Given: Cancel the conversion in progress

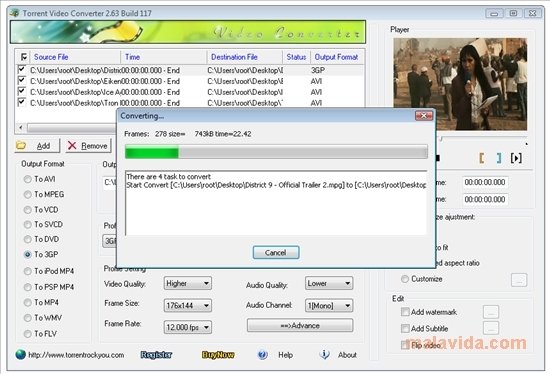Looking at the screenshot, I should coord(276,253).
